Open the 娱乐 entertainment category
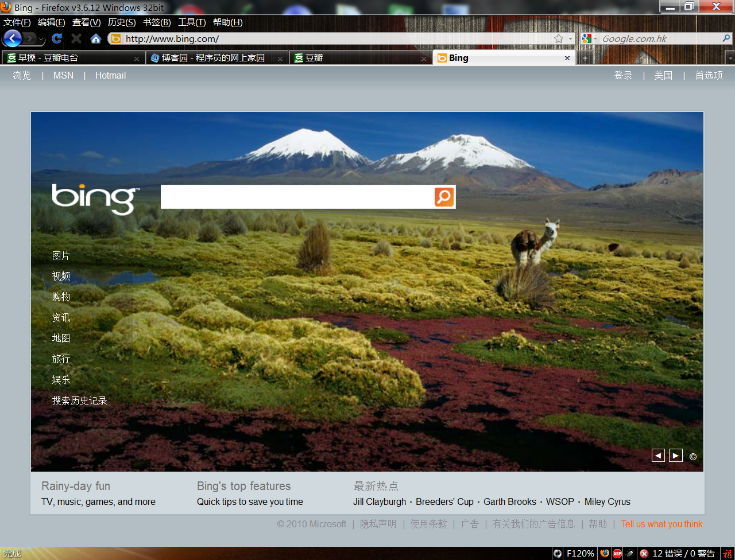Viewport: 735px width, 560px height. pyautogui.click(x=61, y=379)
